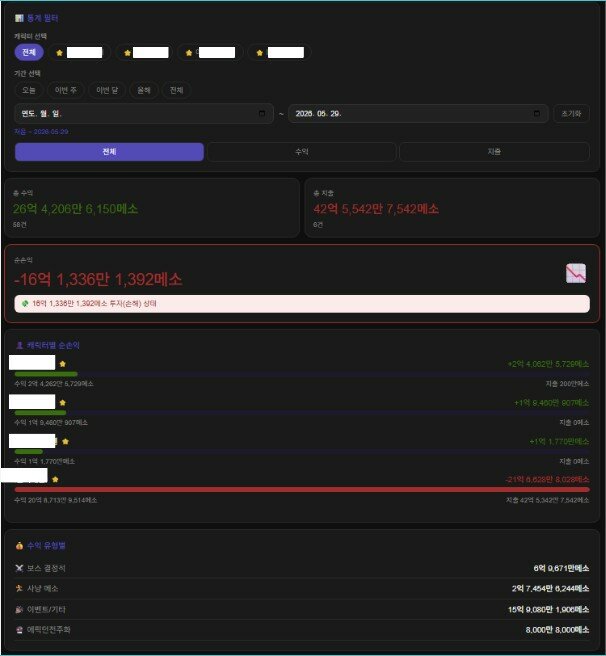Click star in the +2억 4,082만 5,729메소 row

point(63,364)
